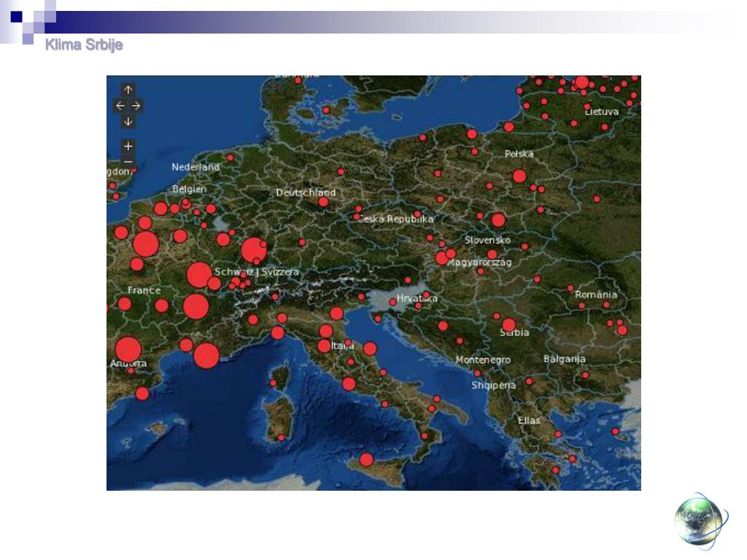747x560 pixels.
Task: Pan the map left with the left arrow
Action: (x=120, y=106)
